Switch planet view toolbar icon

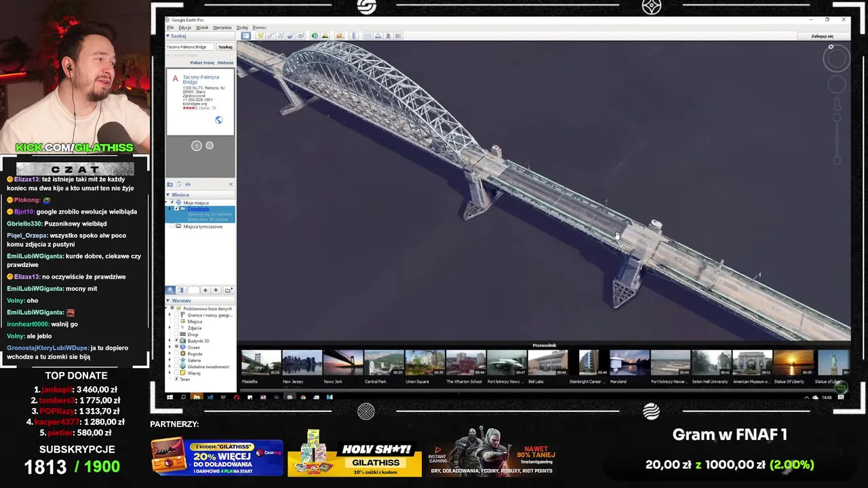coord(339,35)
